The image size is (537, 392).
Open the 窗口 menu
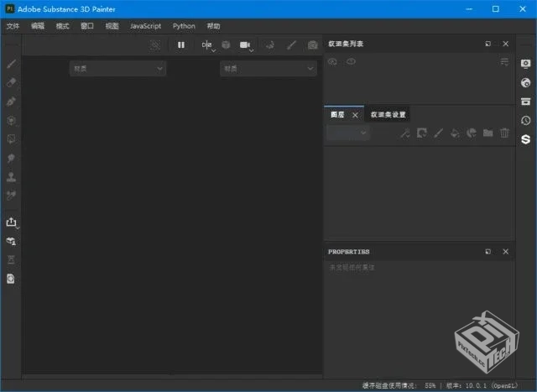tap(87, 26)
